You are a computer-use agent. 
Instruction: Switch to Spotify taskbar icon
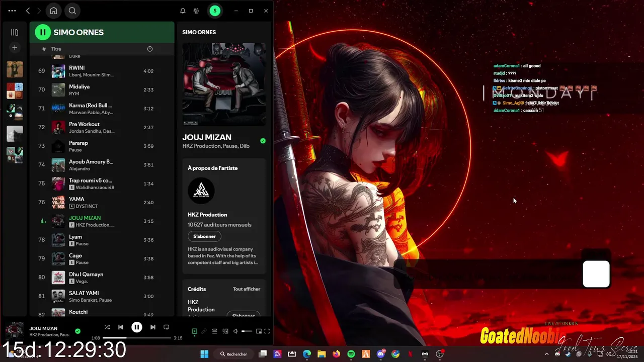click(x=351, y=354)
